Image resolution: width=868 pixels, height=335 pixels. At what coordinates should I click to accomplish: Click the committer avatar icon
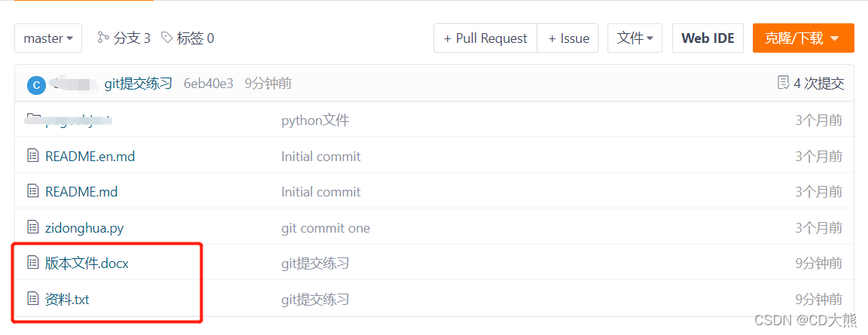pos(36,84)
